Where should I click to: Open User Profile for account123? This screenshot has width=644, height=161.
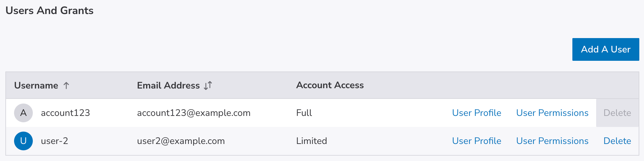[477, 113]
